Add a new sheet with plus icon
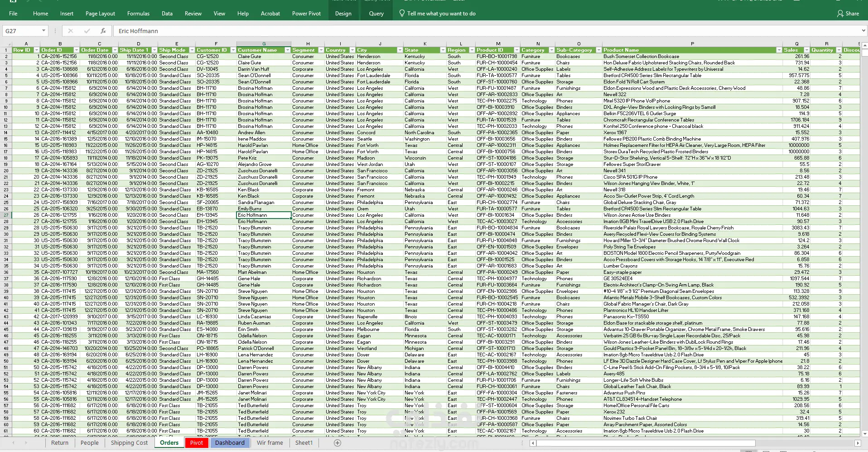Screen dimensions: 868x452 pos(338,443)
